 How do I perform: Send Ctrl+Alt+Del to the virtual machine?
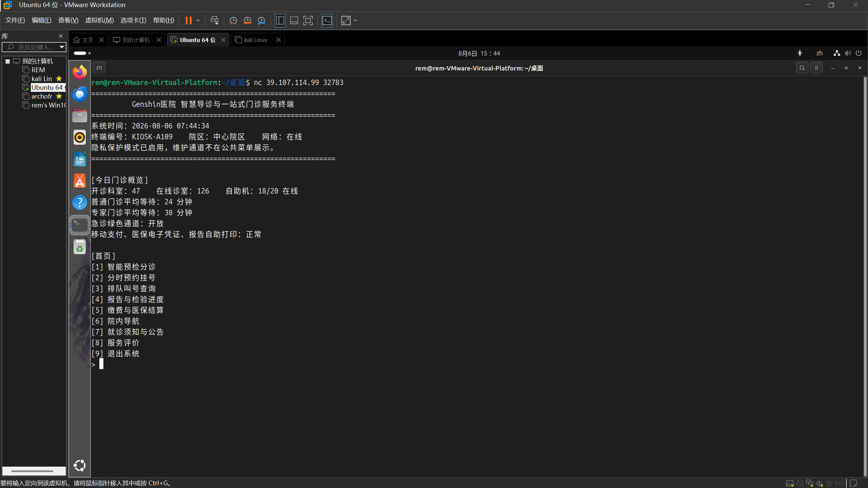click(x=214, y=21)
